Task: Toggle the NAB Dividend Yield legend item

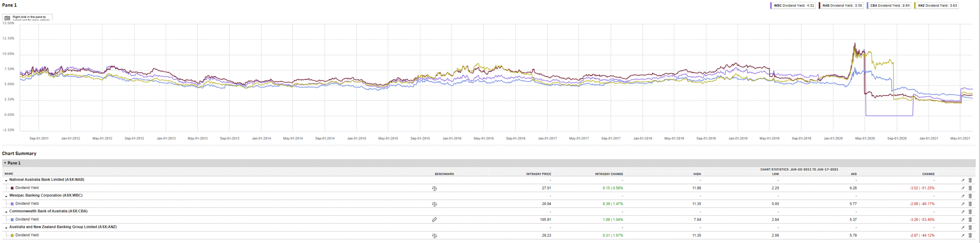Action: (842, 5)
